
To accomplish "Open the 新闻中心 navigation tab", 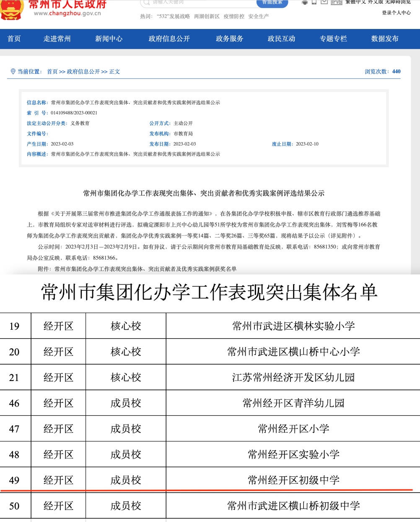I will (x=109, y=39).
